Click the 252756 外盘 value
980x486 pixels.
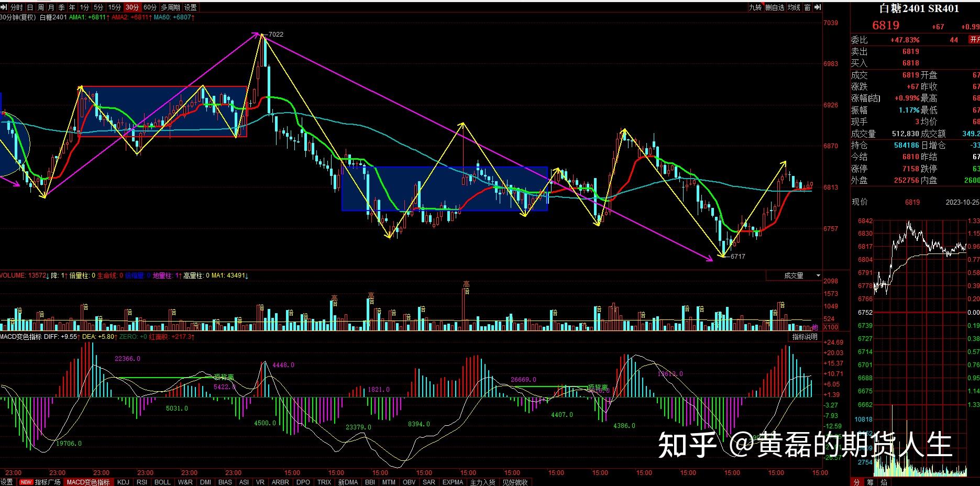[907, 180]
